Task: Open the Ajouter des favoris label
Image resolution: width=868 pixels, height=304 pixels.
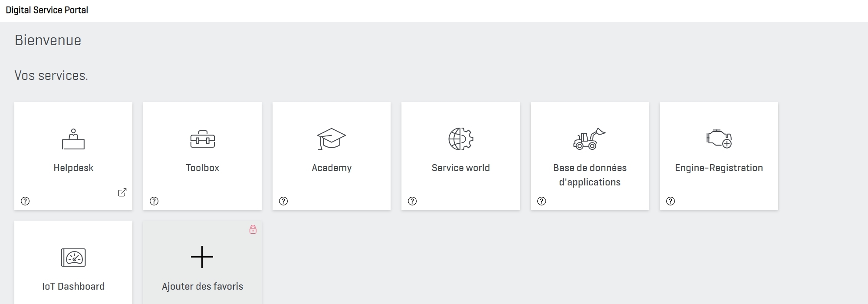Action: click(202, 286)
